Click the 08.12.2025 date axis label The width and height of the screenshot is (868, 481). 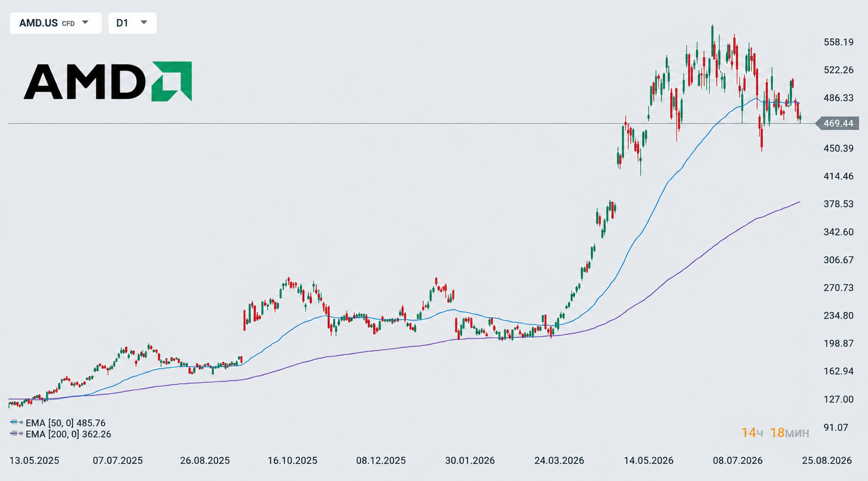tap(381, 460)
